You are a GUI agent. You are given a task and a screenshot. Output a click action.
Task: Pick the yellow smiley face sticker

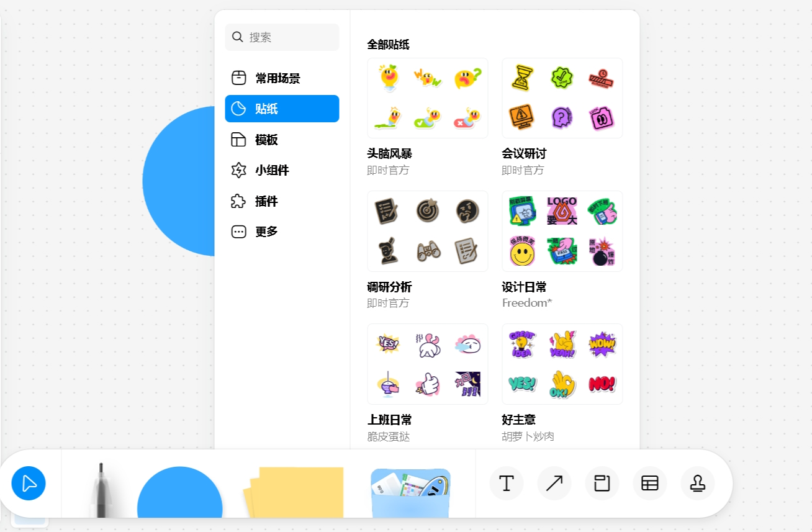[x=522, y=251]
